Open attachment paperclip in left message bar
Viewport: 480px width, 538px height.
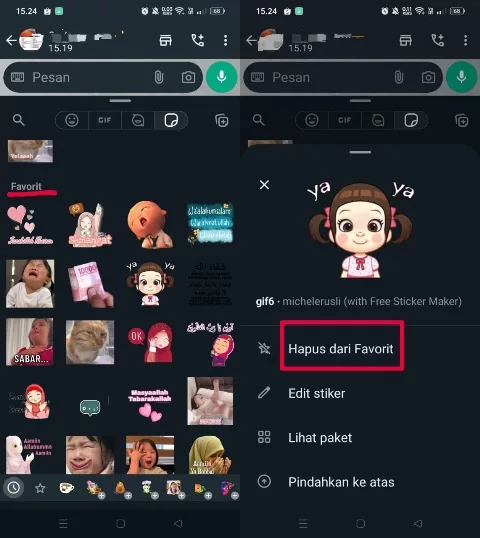tap(159, 77)
